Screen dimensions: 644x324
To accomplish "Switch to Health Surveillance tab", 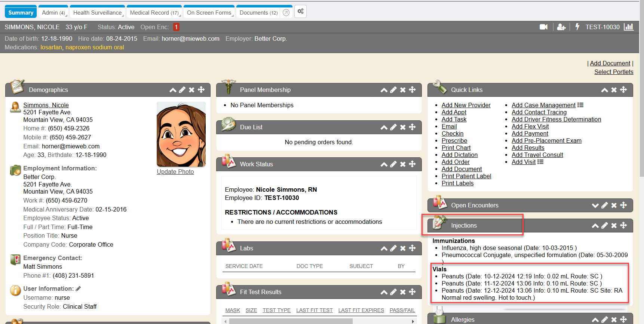I will 97,13.
